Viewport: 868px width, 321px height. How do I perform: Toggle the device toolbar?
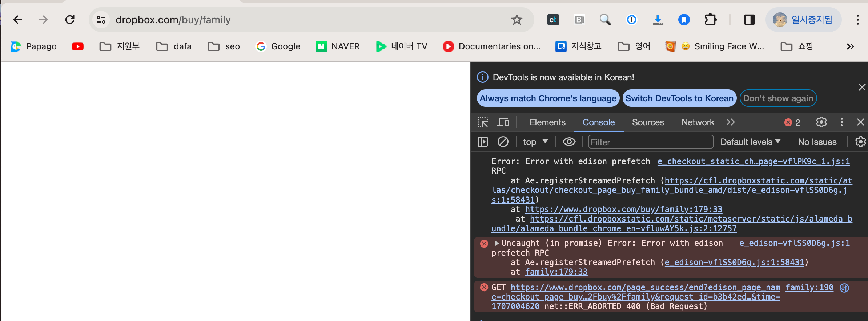tap(503, 122)
